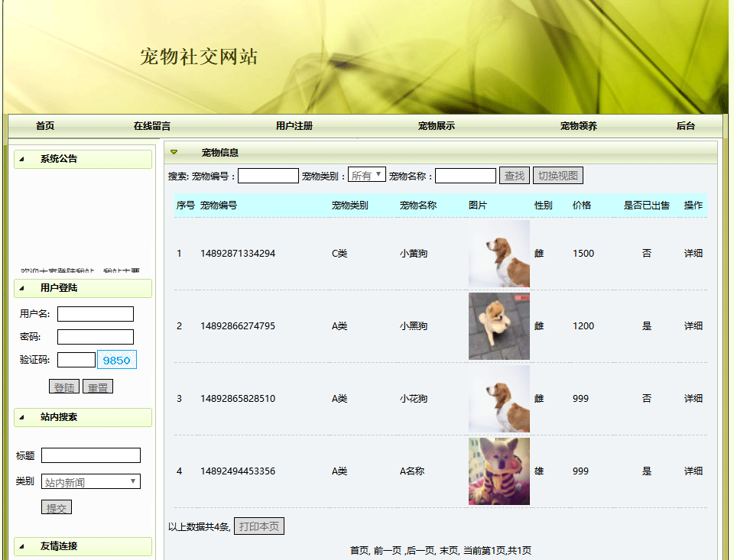Viewport: 734px width, 560px height.
Task: Focus the 用户名 input field
Action: (x=96, y=314)
